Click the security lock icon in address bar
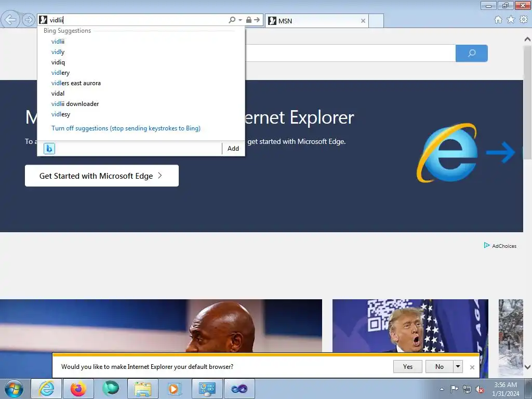This screenshot has height=399, width=532. pos(249,20)
